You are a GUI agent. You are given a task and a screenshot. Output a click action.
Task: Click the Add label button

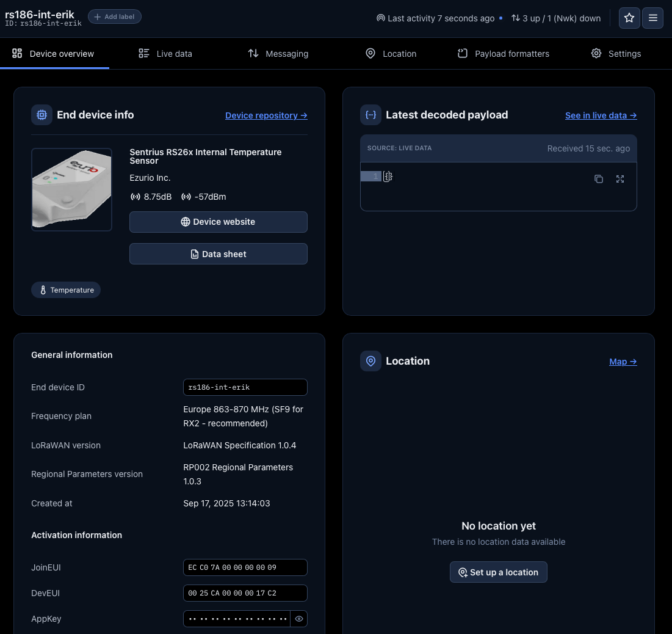pos(115,16)
